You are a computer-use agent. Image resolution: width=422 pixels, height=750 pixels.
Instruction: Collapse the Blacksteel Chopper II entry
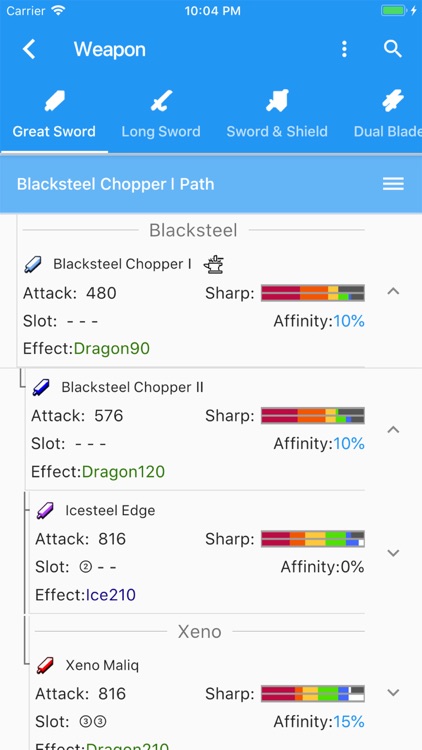tap(393, 430)
